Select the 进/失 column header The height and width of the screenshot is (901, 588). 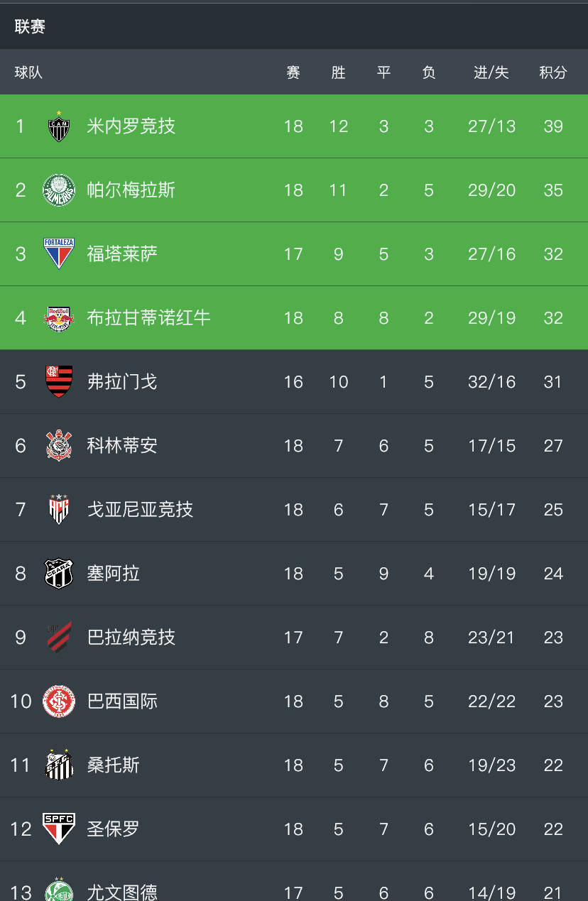tap(491, 72)
